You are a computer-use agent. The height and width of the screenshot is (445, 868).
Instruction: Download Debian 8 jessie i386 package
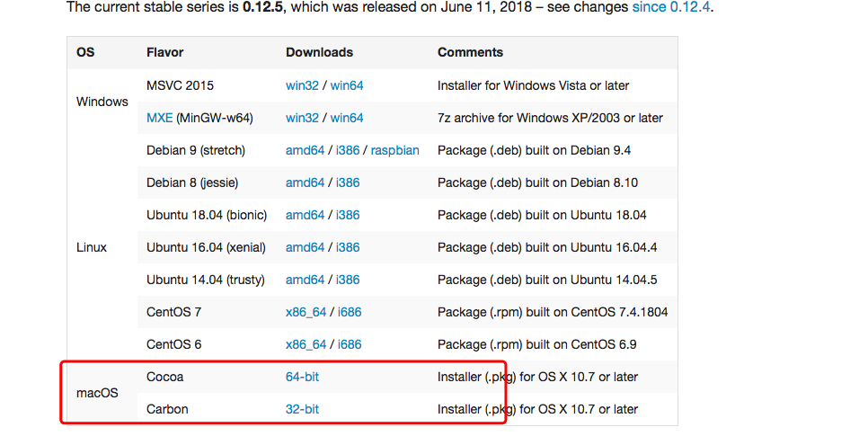[348, 182]
